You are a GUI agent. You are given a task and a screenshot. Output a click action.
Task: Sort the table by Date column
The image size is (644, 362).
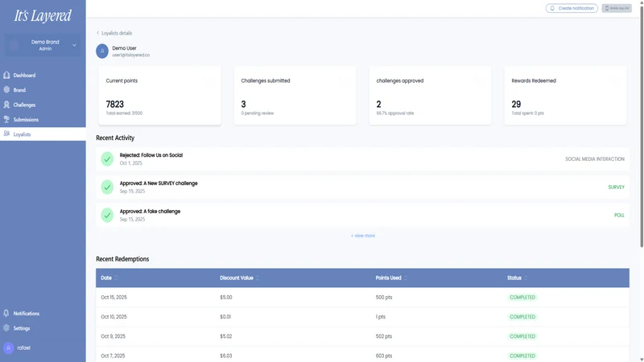(x=116, y=278)
